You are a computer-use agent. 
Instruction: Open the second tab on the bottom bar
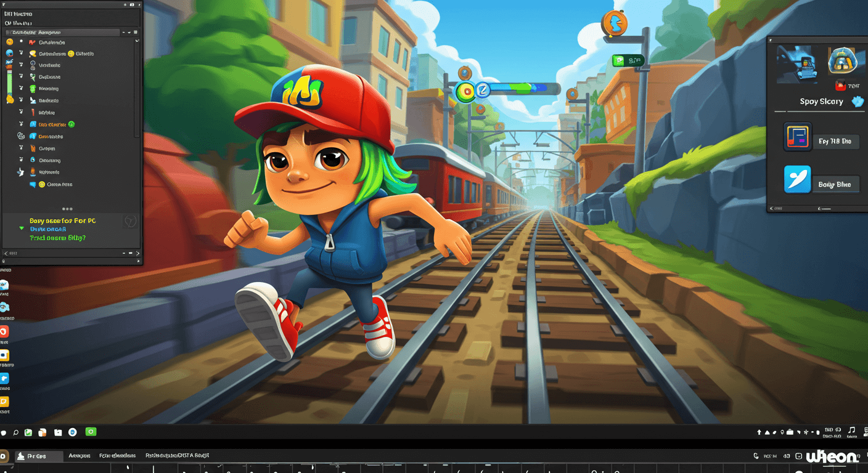pyautogui.click(x=80, y=456)
